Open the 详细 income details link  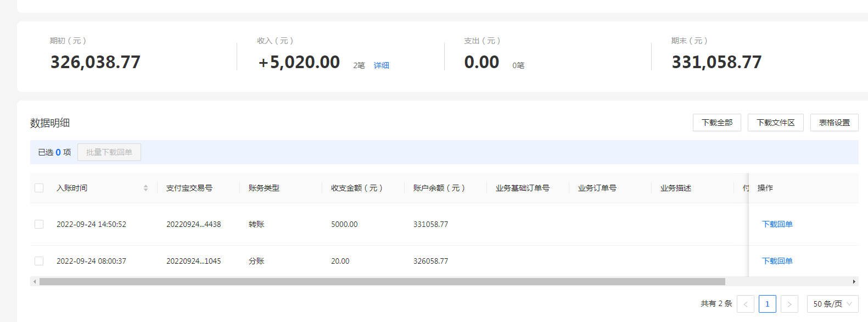coord(382,65)
